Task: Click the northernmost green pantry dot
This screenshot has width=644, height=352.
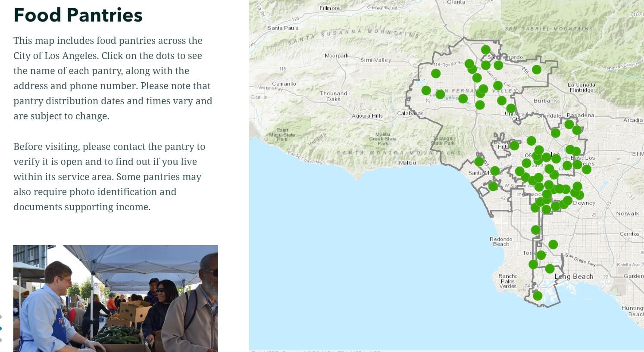Action: coord(486,50)
